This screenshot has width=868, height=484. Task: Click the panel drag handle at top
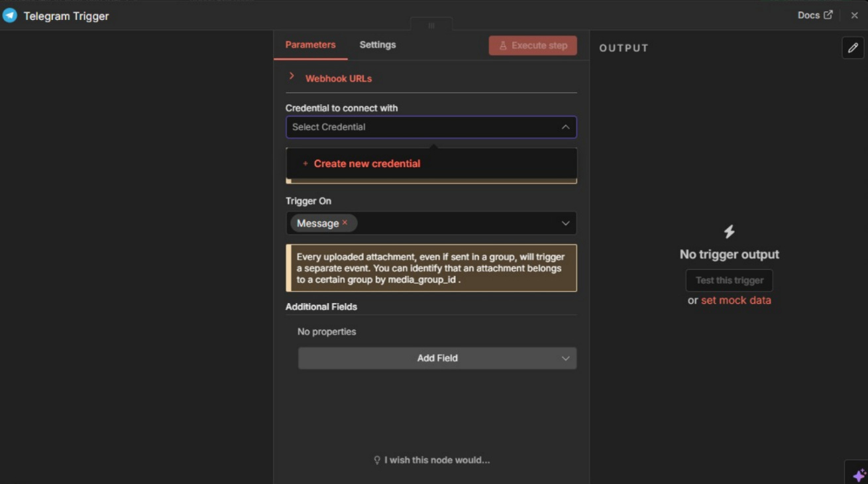pyautogui.click(x=431, y=26)
